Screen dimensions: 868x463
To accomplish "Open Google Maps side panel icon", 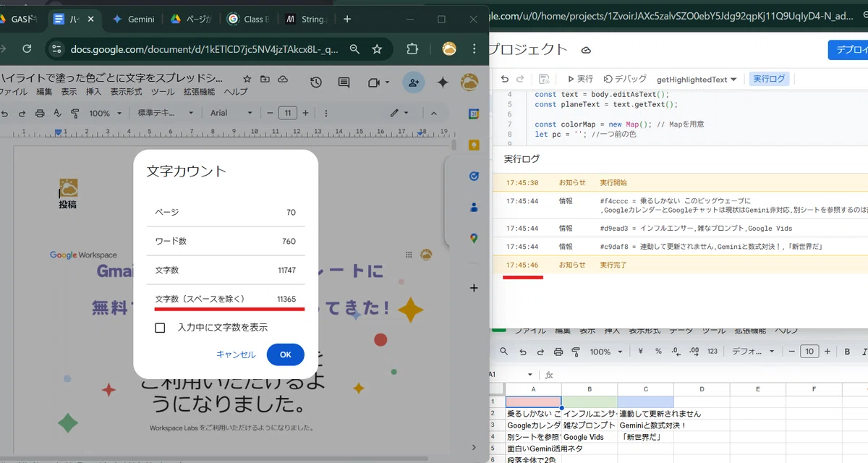I will [x=474, y=238].
